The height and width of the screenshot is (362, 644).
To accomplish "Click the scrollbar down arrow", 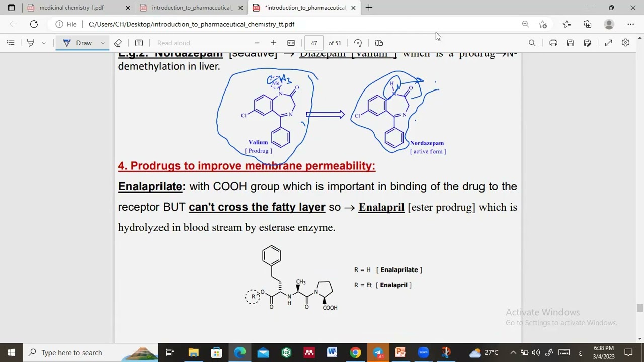I will [640, 339].
